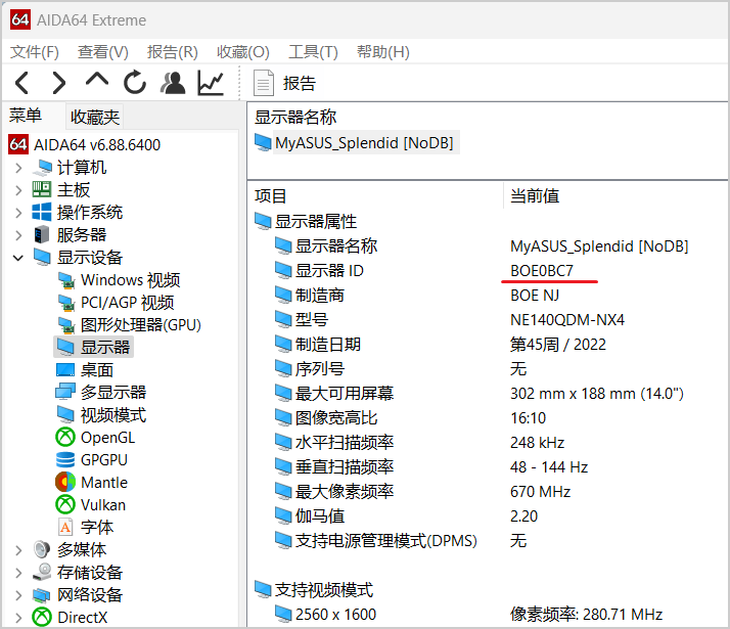Click the 字体 font icon
Viewport: 730px width, 629px height.
(66, 527)
